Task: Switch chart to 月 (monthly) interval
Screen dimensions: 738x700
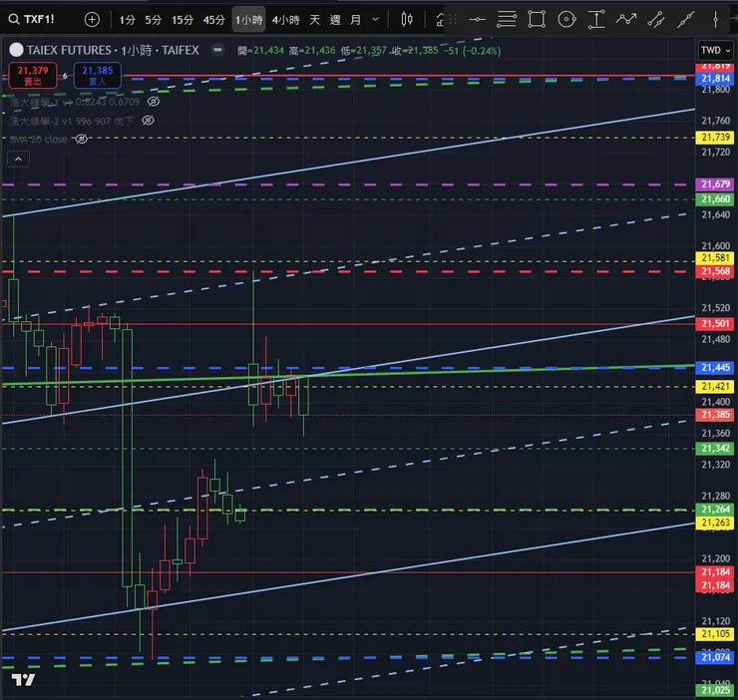Action: click(x=355, y=20)
